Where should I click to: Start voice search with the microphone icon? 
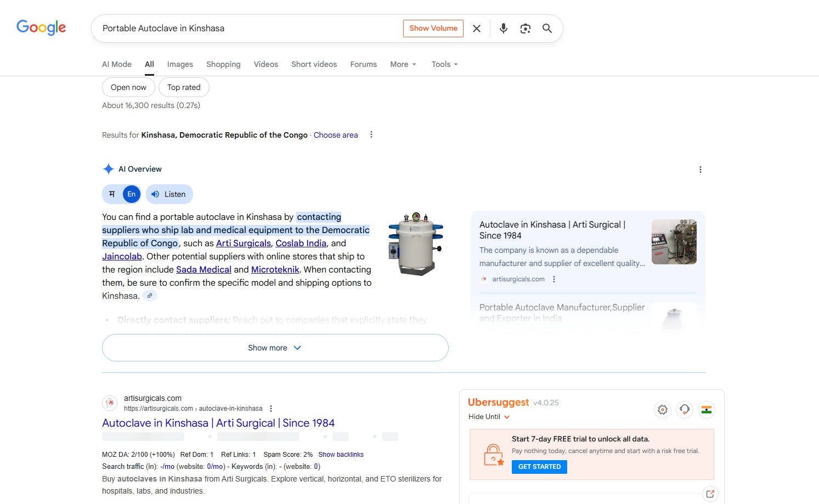click(x=503, y=29)
